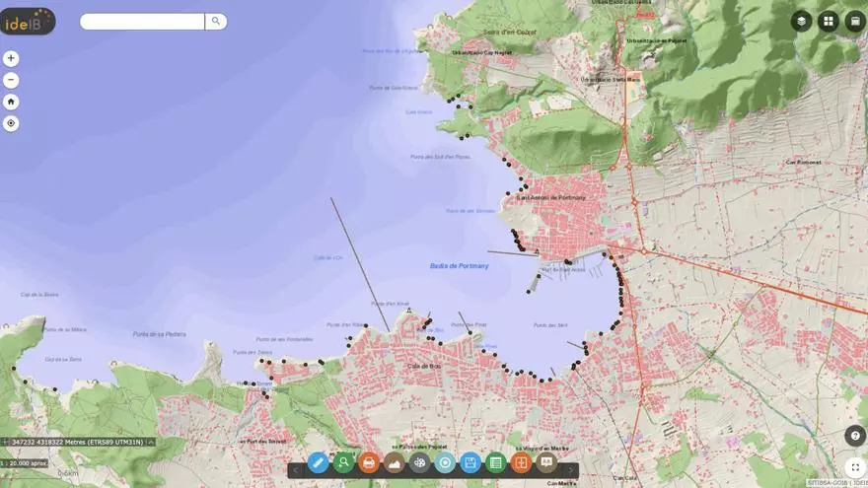Locate my position on the map

[x=11, y=123]
